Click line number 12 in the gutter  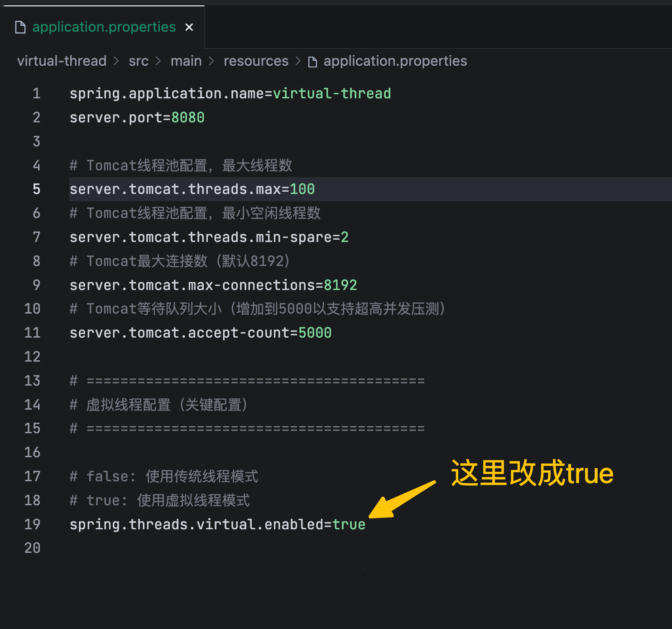coord(32,357)
